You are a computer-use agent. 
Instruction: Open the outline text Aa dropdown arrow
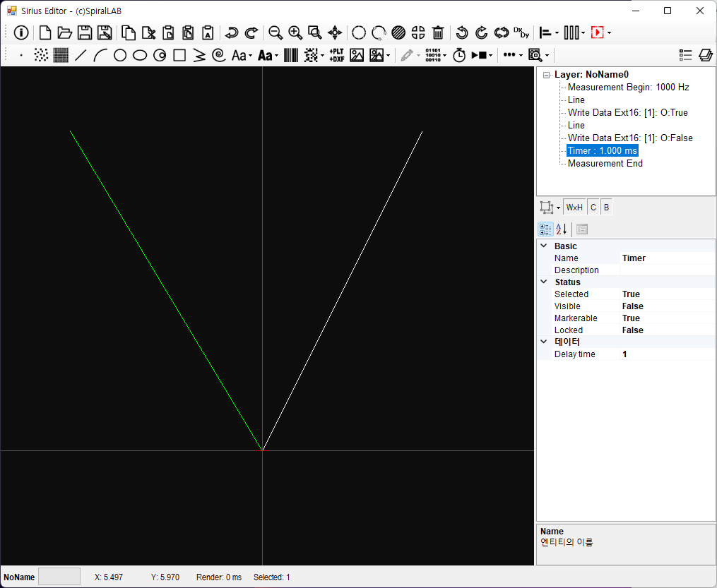click(x=250, y=56)
